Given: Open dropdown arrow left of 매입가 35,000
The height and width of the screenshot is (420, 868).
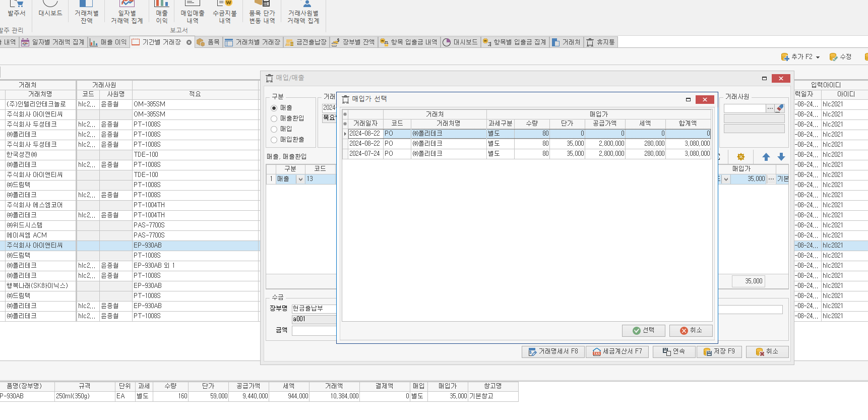Looking at the screenshot, I should pyautogui.click(x=726, y=179).
